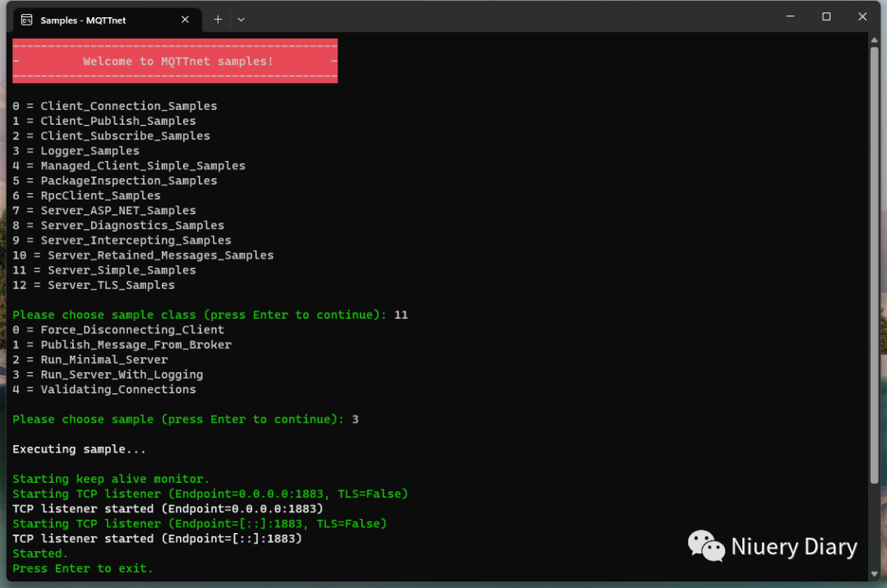Click the Managed_Client_Simple_Samples line
The image size is (887, 588).
click(129, 166)
